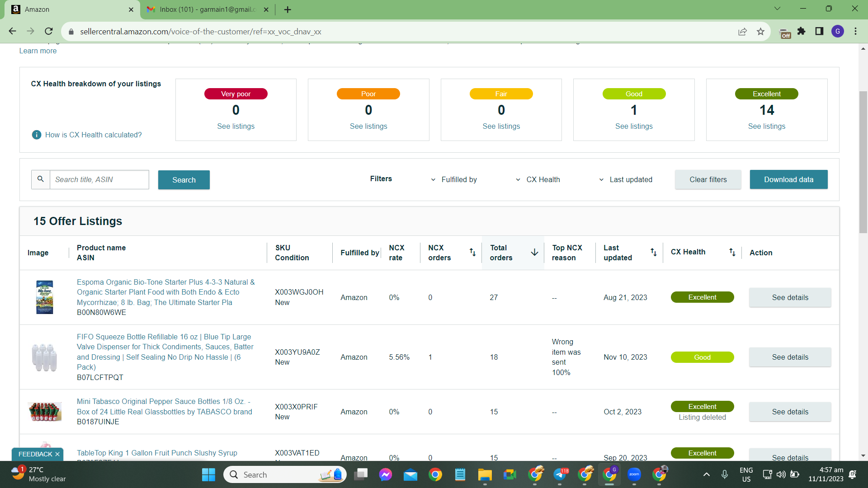This screenshot has height=488, width=868.
Task: Share this page from the address bar
Action: (x=742, y=32)
